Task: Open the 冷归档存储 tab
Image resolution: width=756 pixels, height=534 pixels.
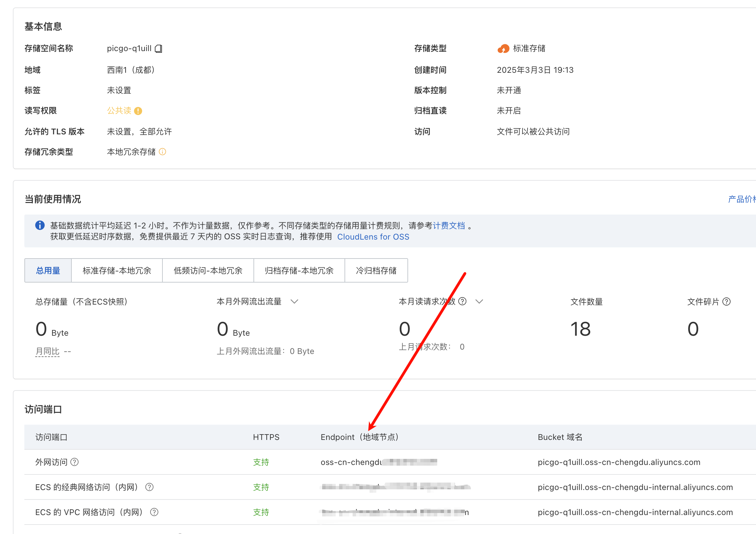Action: click(376, 270)
